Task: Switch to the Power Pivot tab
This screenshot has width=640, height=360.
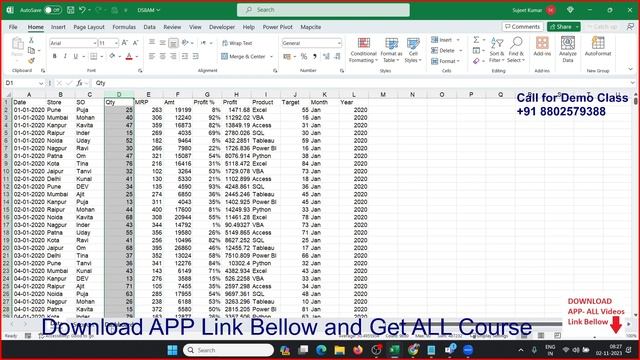Action: (x=278, y=27)
